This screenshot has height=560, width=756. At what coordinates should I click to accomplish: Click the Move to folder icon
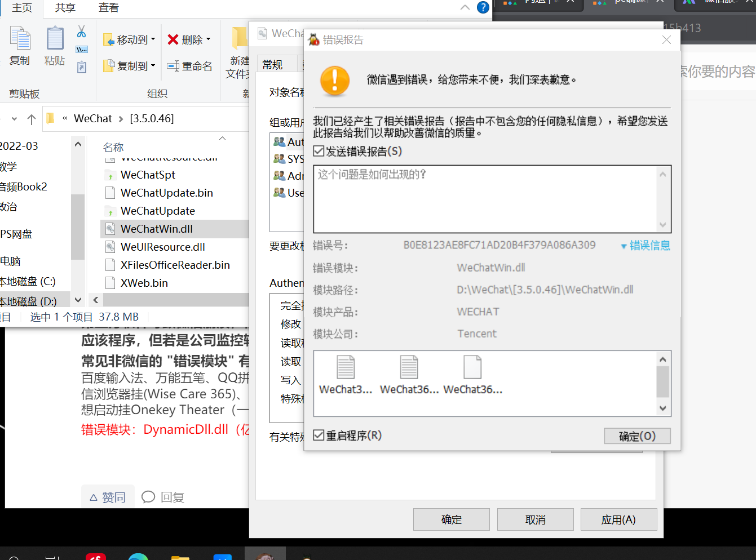click(109, 40)
